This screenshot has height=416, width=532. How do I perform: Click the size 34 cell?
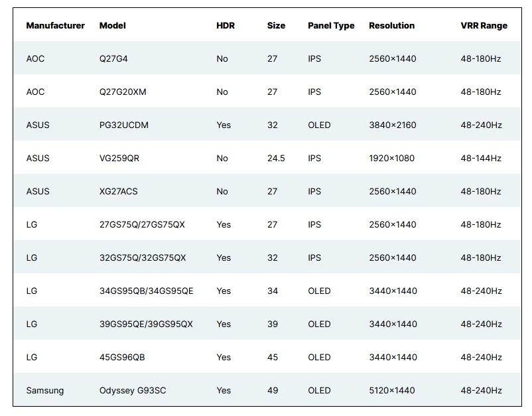point(273,291)
